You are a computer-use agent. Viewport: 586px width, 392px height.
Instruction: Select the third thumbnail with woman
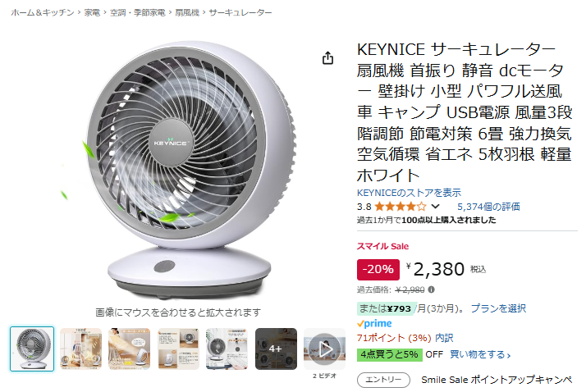[130, 349]
